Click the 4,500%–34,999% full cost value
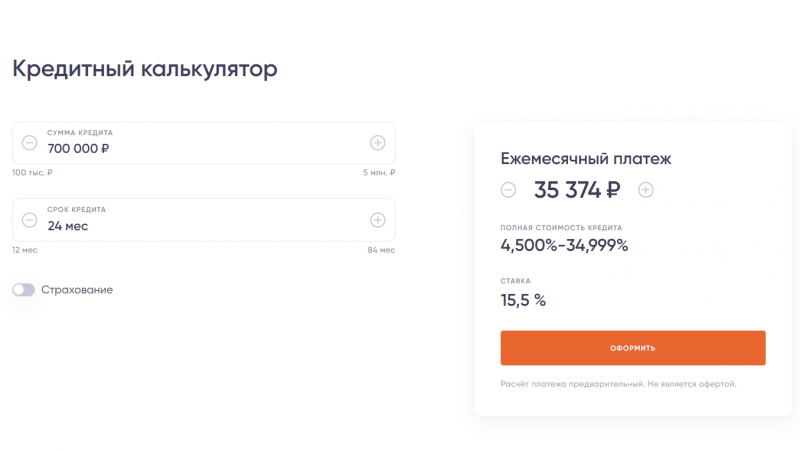This screenshot has width=800, height=451. [564, 245]
